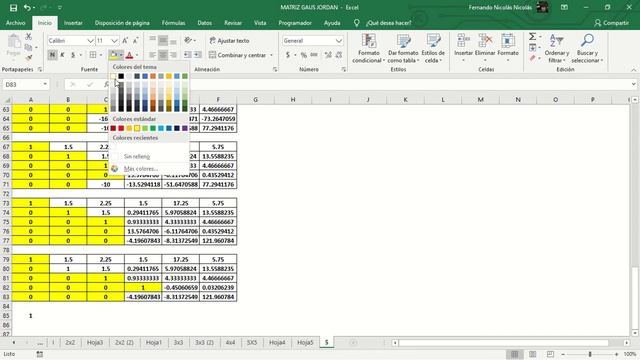Image resolution: width=640 pixels, height=360 pixels.
Task: Click ¿Qué desea hacer? search box
Action: pyautogui.click(x=389, y=23)
